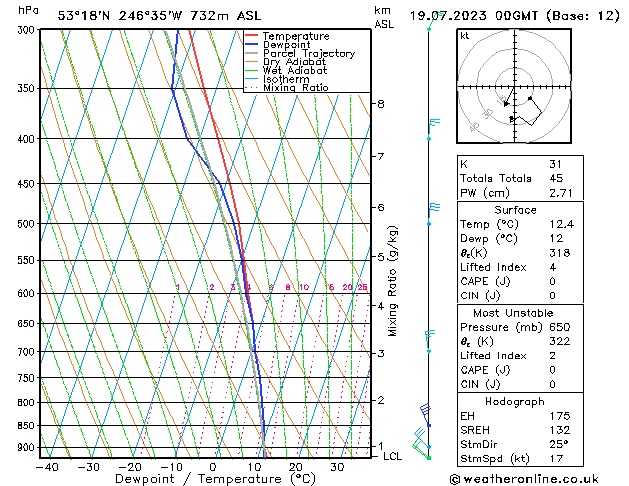Viewport: 629px width, 486px height.
Task: Click the Totals Totals value 45
Action: (x=556, y=178)
